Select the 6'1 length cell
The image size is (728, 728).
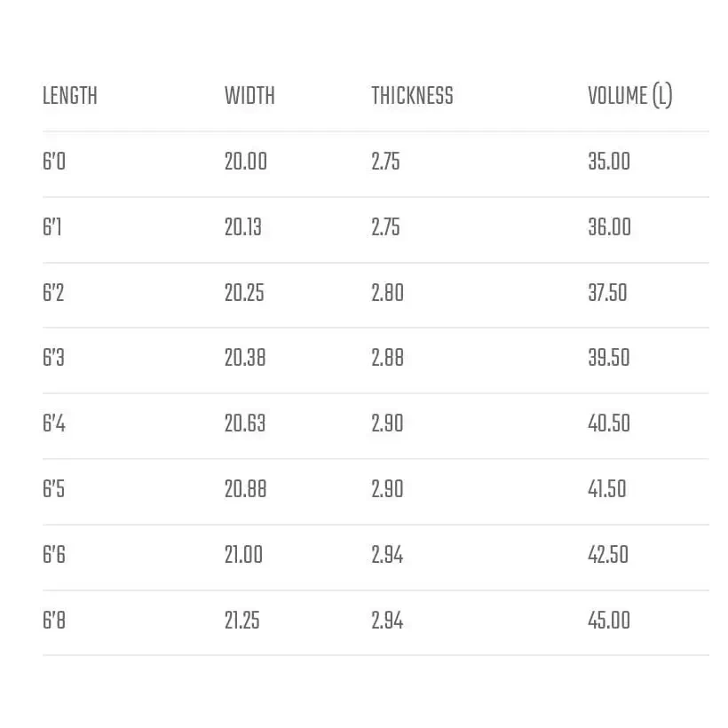coord(52,227)
